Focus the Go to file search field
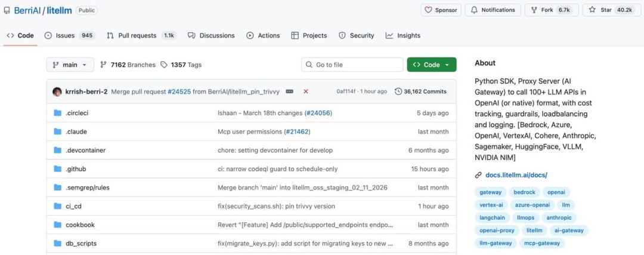 [352, 64]
